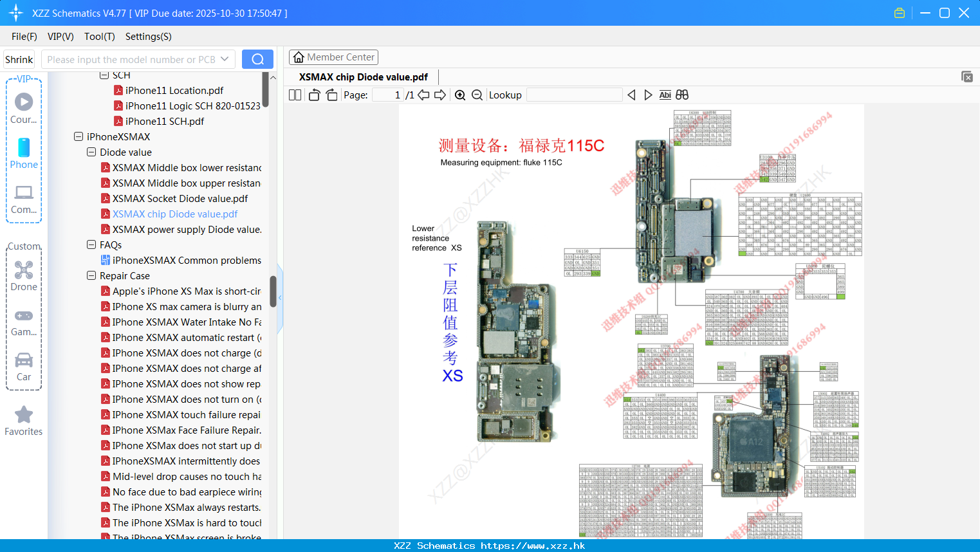Open iPhoneXSMAX Common problems document
This screenshot has height=552, width=980.
pos(181,260)
